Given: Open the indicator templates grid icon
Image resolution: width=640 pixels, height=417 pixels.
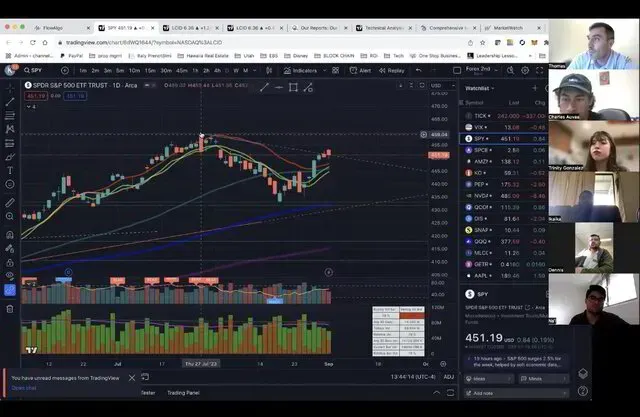Looking at the screenshot, I should (336, 71).
